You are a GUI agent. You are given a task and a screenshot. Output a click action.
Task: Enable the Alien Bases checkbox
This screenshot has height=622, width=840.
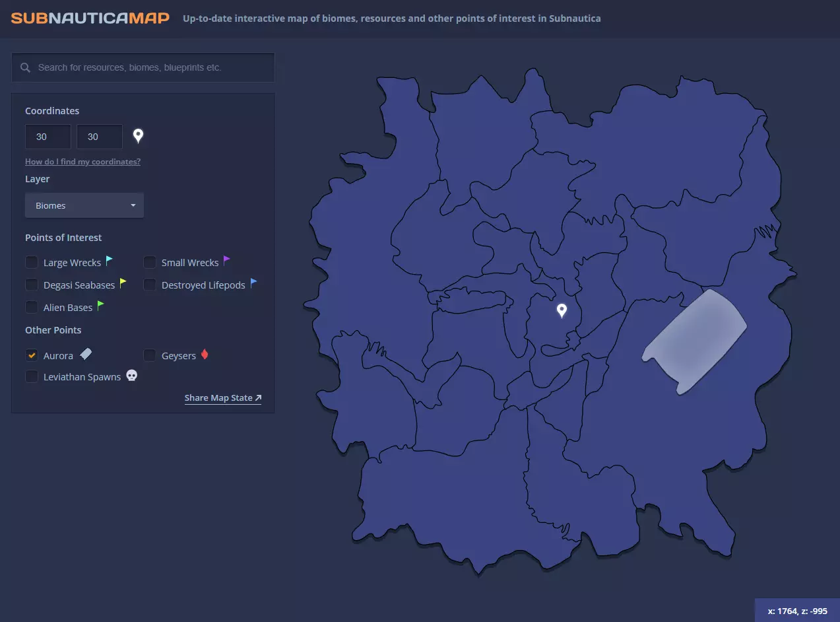32,308
